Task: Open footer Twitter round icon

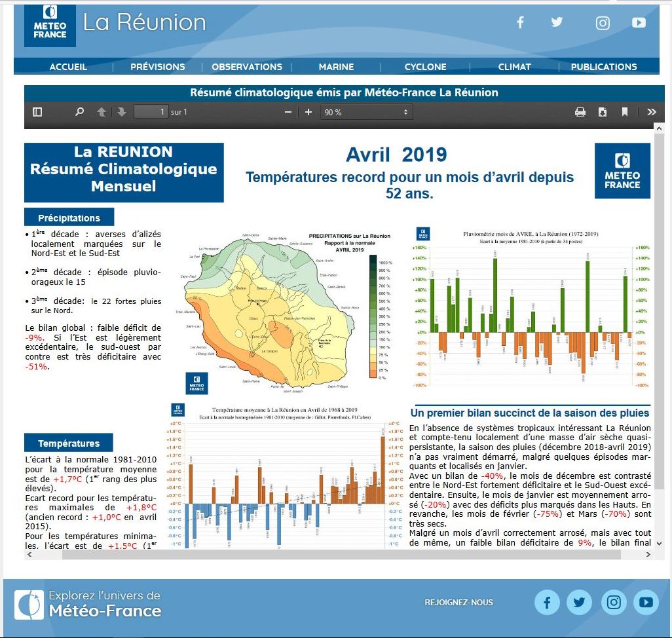Action: pos(579,603)
